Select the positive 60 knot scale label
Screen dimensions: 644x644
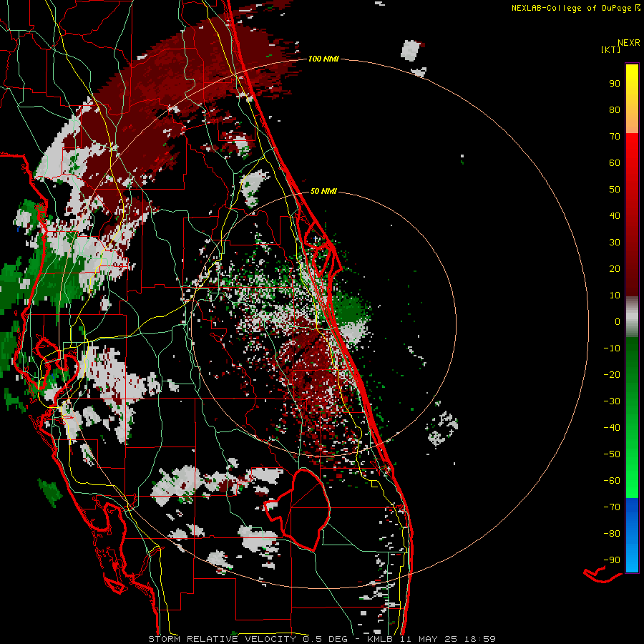[615, 162]
